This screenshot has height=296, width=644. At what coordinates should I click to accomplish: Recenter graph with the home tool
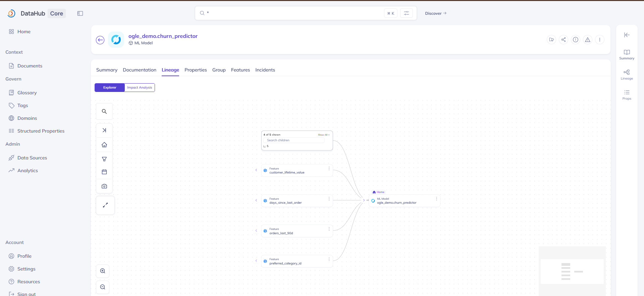point(104,145)
